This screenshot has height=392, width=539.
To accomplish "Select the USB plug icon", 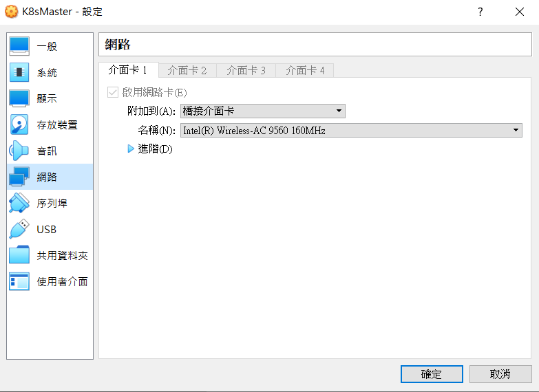I will (19, 229).
